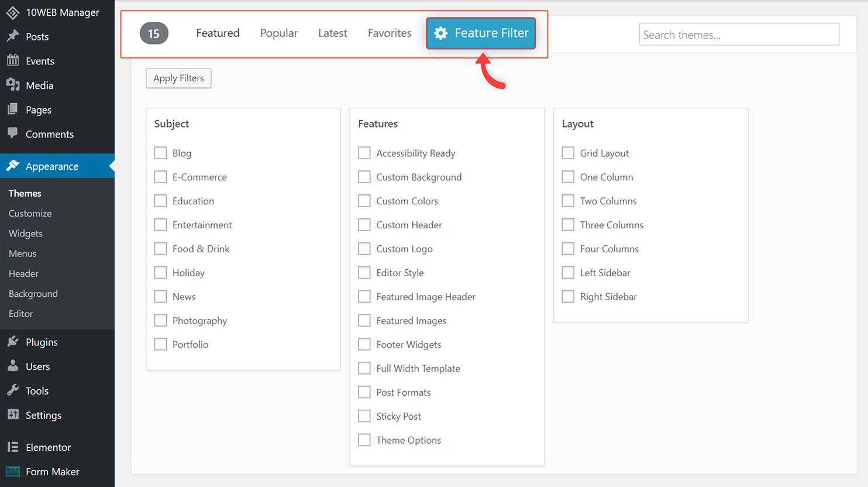Tick the Portfolio checkbox

coord(160,345)
